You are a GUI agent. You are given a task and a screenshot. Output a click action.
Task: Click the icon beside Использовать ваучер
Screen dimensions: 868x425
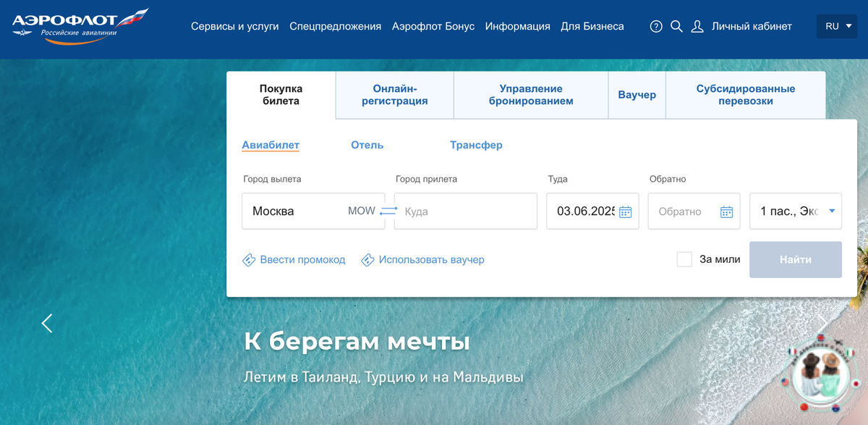pos(367,259)
